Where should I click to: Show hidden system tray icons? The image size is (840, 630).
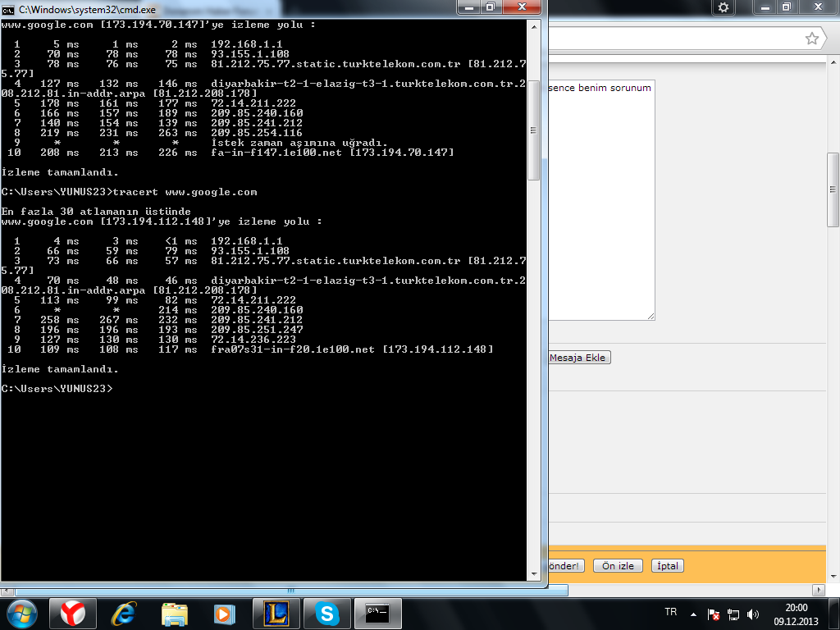[693, 614]
